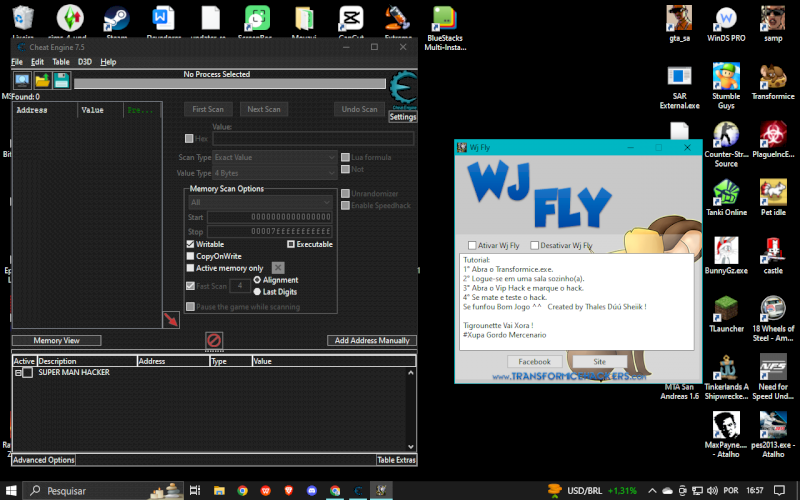
Task: Open the BlueStacks Multi-Instance shortcut
Action: (445, 28)
